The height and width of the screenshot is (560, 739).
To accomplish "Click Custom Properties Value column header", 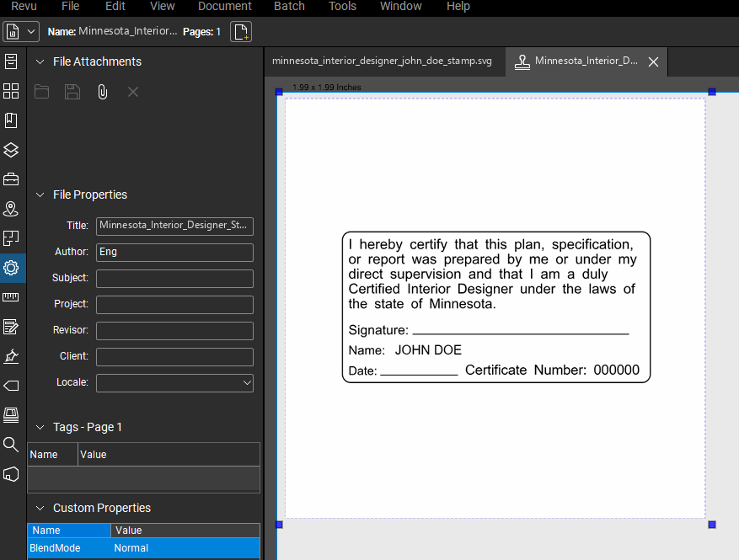I will [185, 531].
